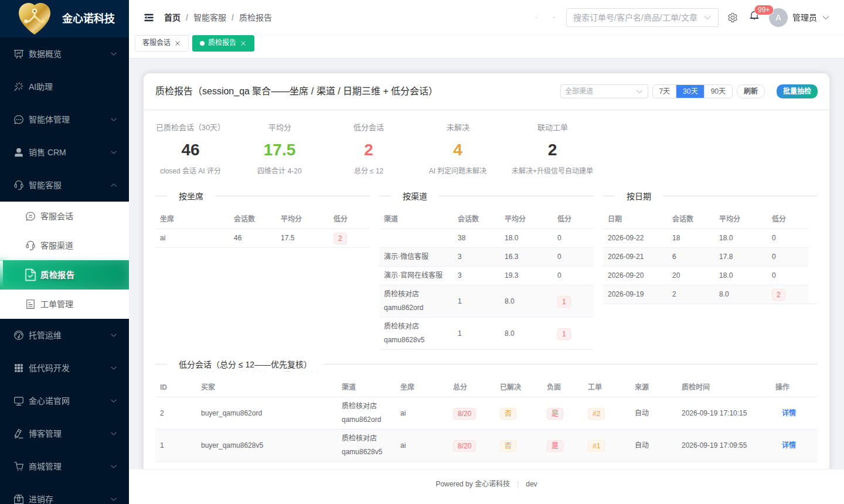Open the 管理员 user dropdown

811,18
